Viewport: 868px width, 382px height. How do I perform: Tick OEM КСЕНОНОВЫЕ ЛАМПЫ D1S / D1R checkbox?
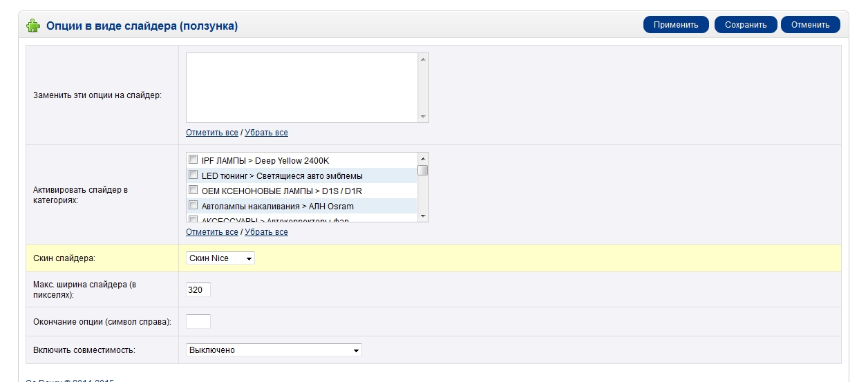(x=194, y=190)
